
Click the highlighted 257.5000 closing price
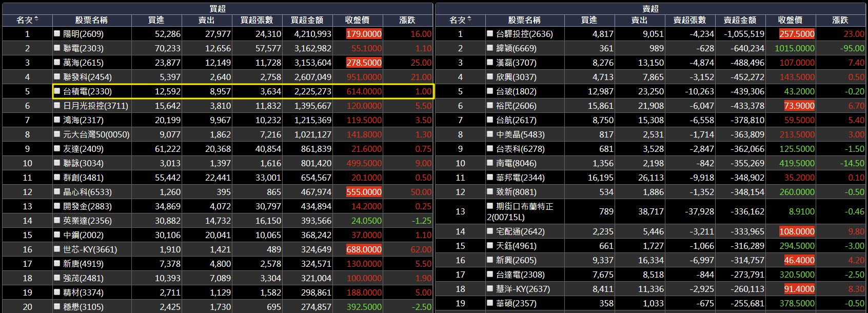(797, 34)
